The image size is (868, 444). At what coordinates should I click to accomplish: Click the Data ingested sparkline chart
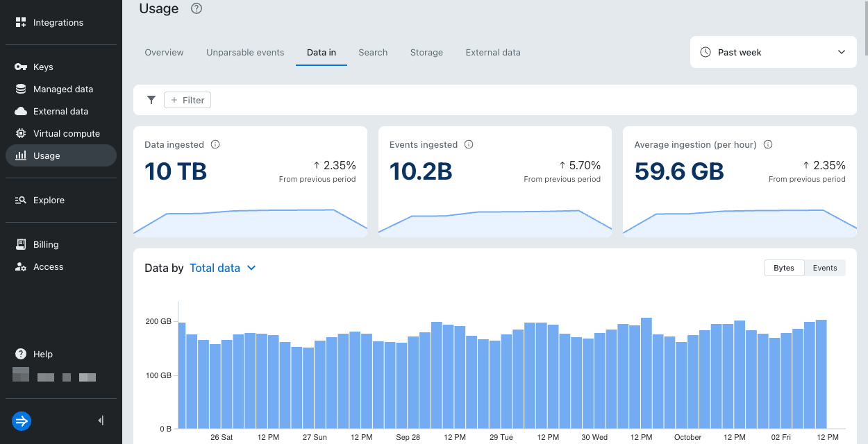click(250, 222)
